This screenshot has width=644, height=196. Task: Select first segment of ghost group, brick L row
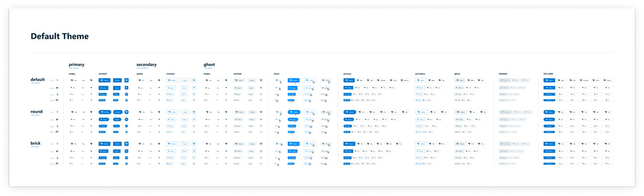460,144
